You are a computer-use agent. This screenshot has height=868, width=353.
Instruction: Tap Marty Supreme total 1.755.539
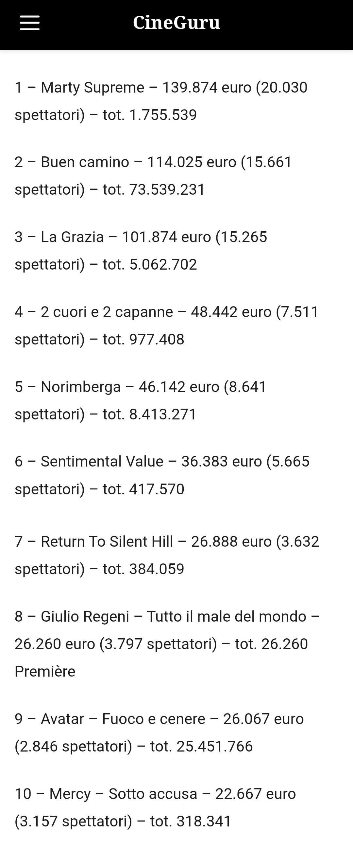(x=163, y=115)
